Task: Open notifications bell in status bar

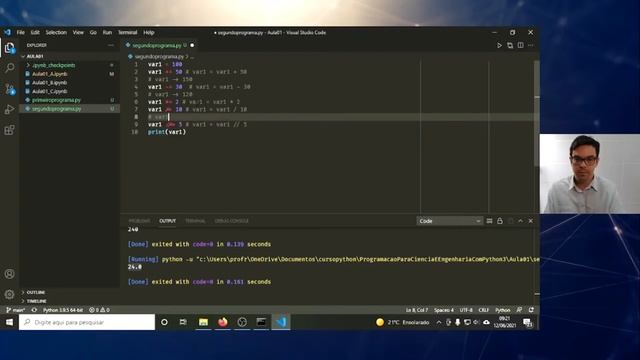Action: tap(531, 310)
